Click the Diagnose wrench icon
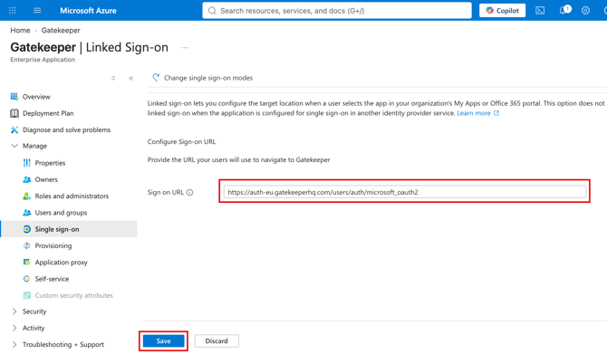Image resolution: width=607 pixels, height=364 pixels. tap(14, 129)
